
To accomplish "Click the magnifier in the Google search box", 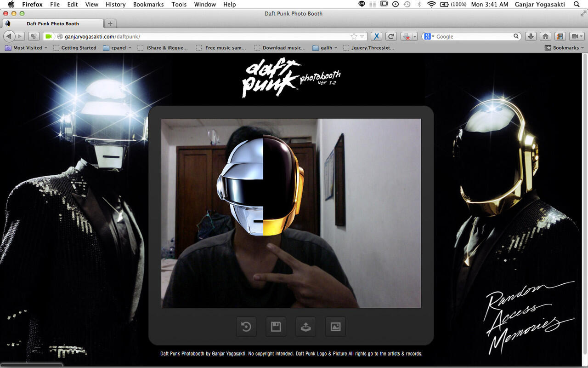I will pos(516,36).
